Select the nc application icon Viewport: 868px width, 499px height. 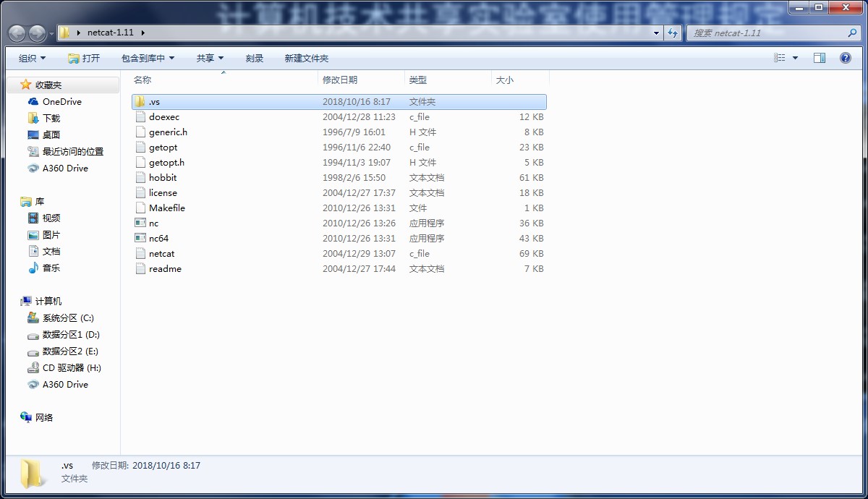click(140, 223)
